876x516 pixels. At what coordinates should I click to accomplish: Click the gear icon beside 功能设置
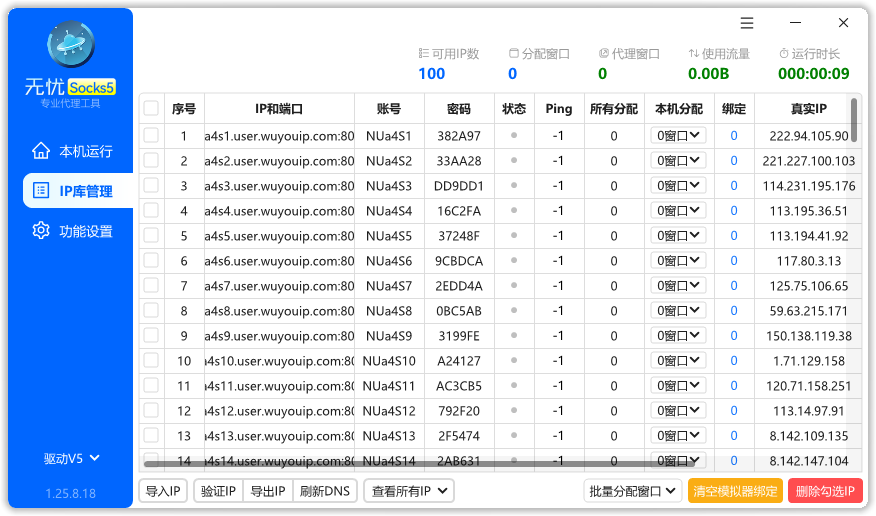[40, 231]
